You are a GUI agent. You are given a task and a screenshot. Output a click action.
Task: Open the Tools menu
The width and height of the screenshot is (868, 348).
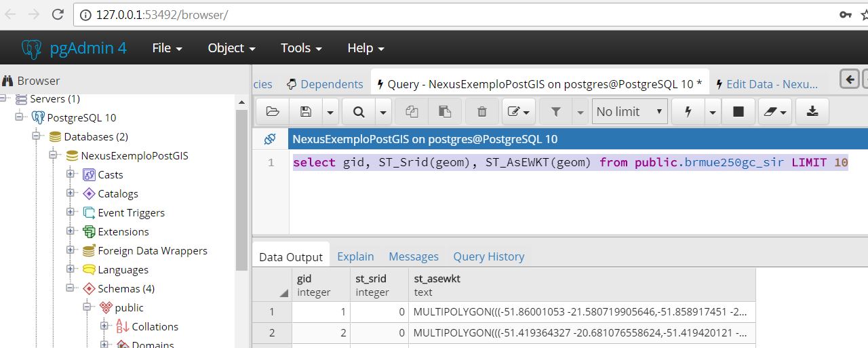301,48
